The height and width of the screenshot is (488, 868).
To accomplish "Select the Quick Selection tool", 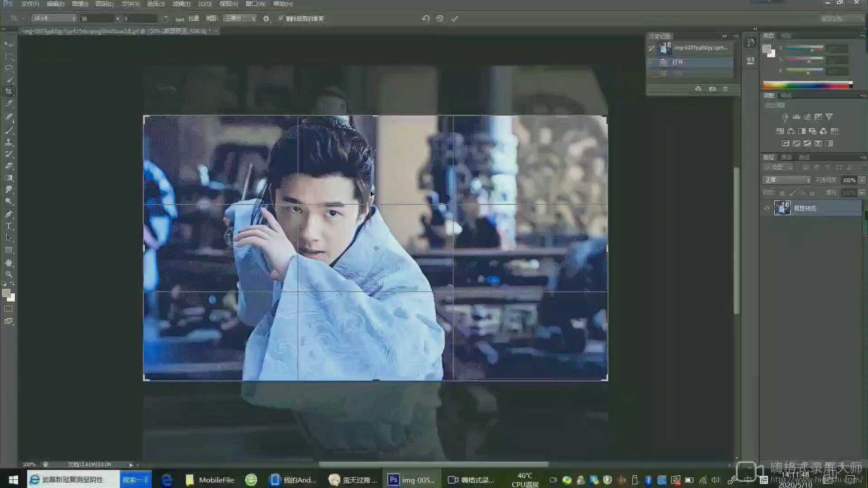I will click(9, 80).
